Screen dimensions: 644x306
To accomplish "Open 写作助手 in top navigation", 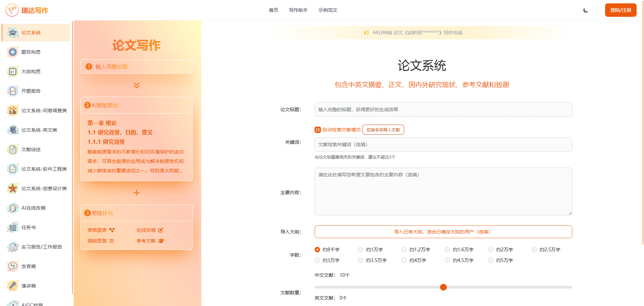I will pyautogui.click(x=298, y=10).
